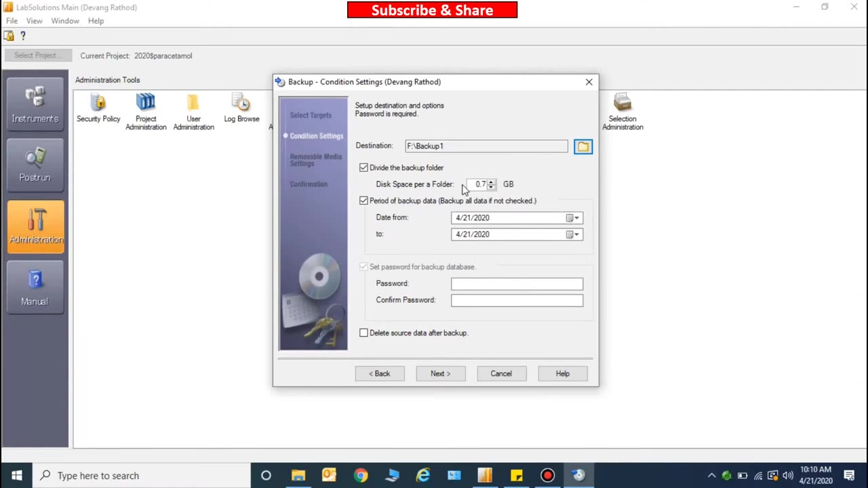This screenshot has width=868, height=488.
Task: Switch to LabSolutions backup disc taskbar icon
Action: 578,475
